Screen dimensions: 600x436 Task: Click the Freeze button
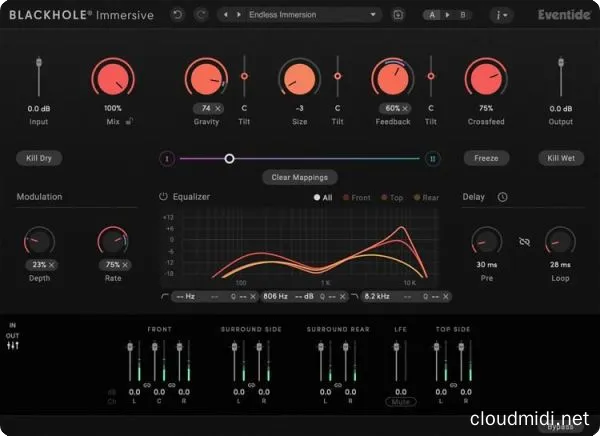click(487, 158)
